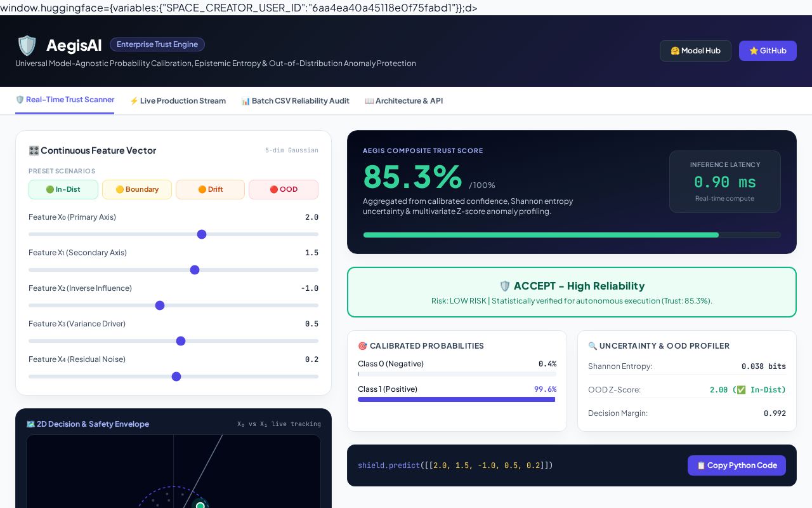This screenshot has width=812, height=508.
Task: Click the shield.predict code snippet text
Action: point(455,465)
